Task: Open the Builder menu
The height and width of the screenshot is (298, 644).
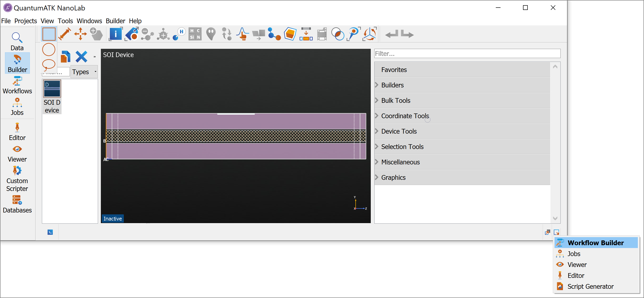Action: pos(115,21)
